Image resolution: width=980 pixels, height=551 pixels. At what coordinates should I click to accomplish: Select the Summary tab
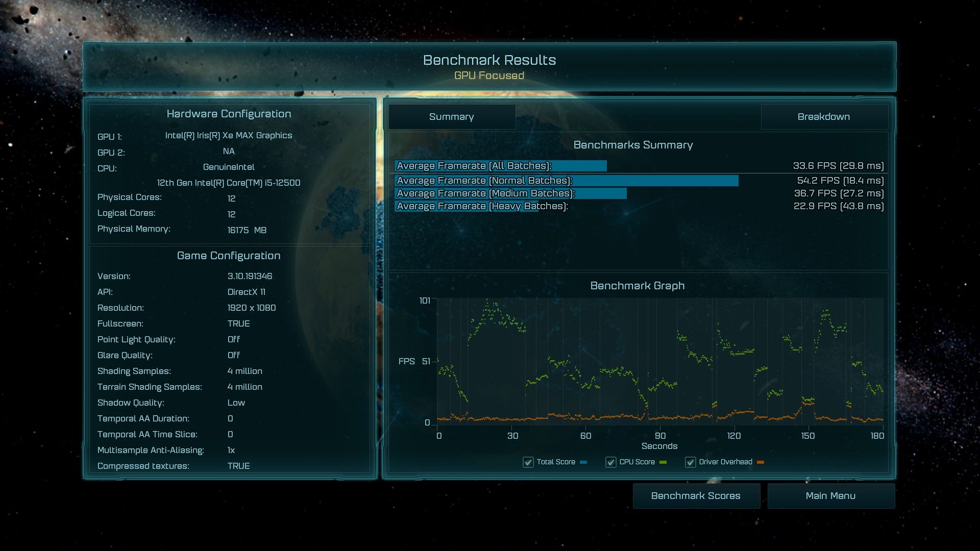(452, 117)
